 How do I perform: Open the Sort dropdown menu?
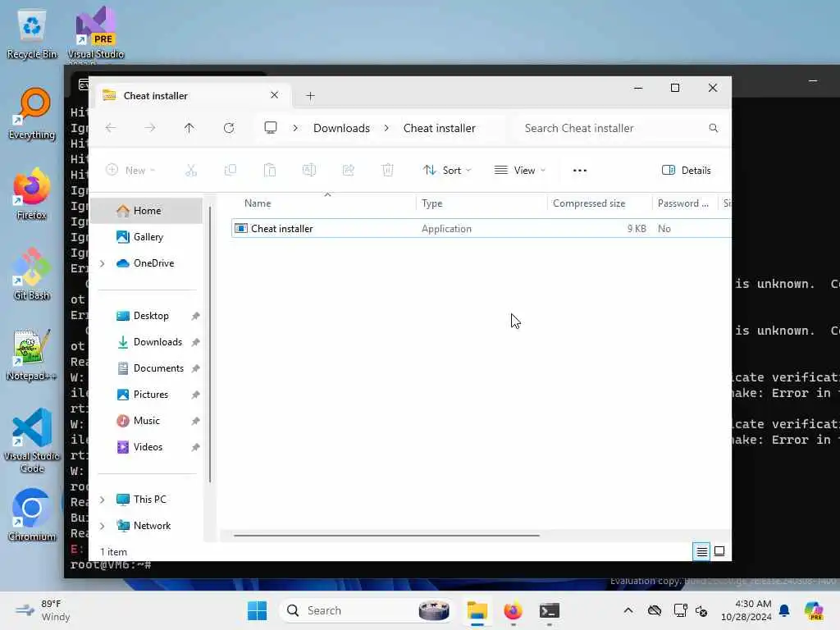point(447,171)
